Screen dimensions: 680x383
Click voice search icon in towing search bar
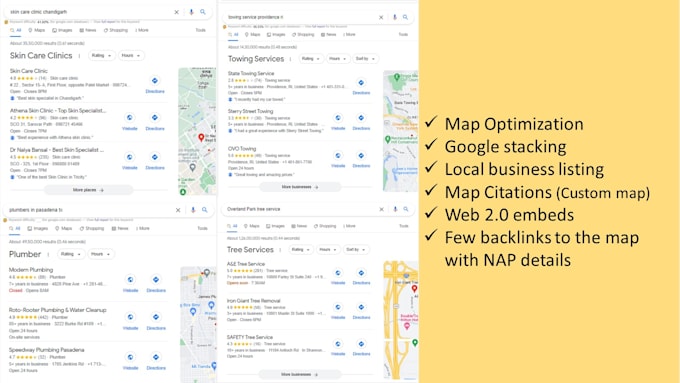395,17
